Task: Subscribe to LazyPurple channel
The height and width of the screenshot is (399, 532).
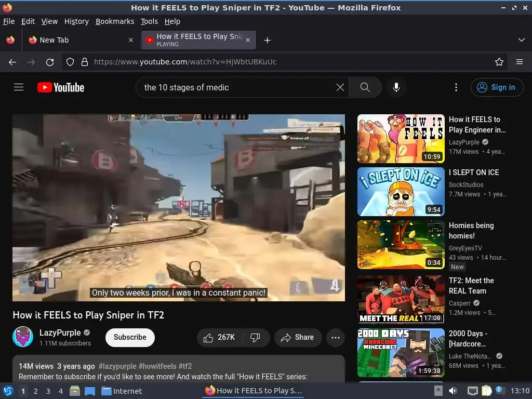Action: (130, 337)
